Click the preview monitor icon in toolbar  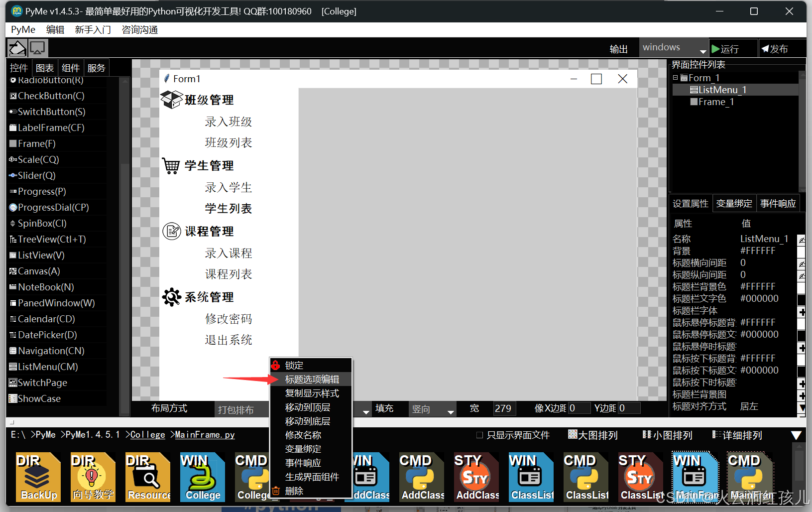38,48
